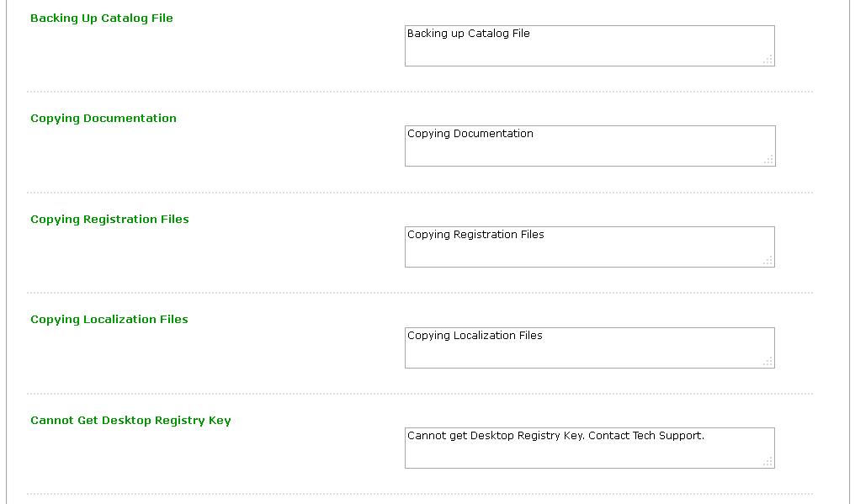Select the Copying Registration Files heading

[109, 219]
